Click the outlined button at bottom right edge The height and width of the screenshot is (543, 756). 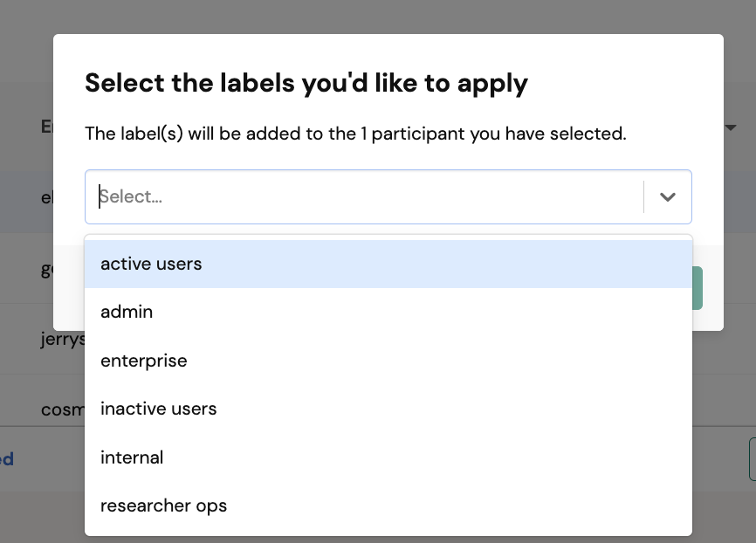753,459
